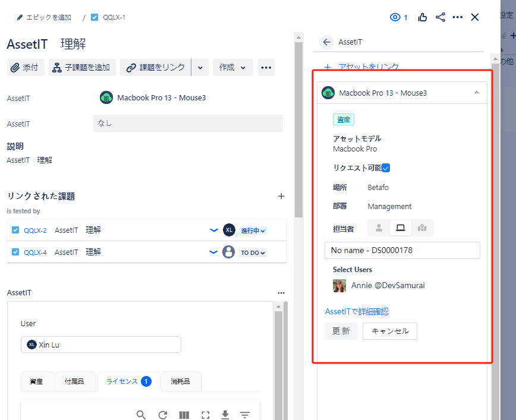Click the search icon in license table

pos(141,415)
